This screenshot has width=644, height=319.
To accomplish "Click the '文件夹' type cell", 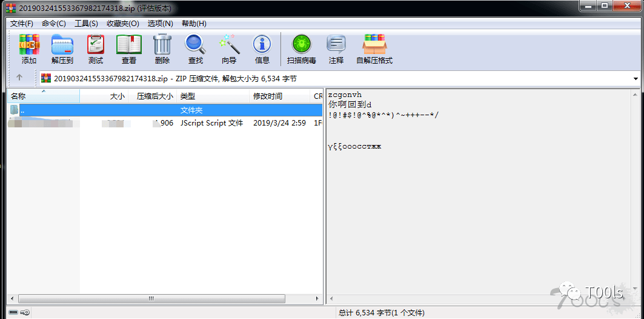I will (191, 110).
